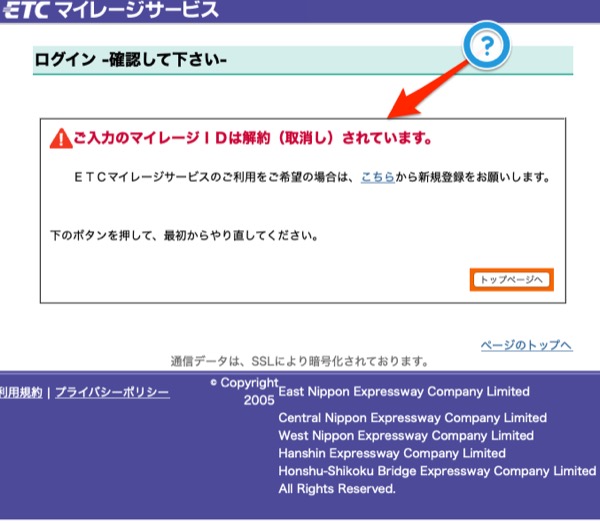Click Central Nippon Expressway Company Limited text

pyautogui.click(x=412, y=417)
